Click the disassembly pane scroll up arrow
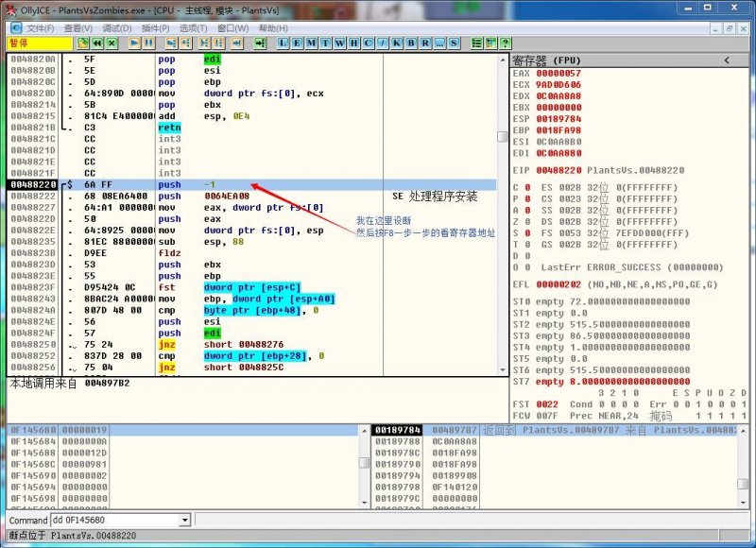 coord(503,60)
